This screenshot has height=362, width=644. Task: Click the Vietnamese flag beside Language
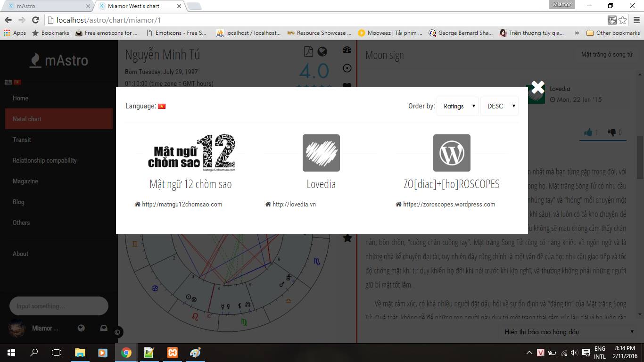[x=162, y=107]
